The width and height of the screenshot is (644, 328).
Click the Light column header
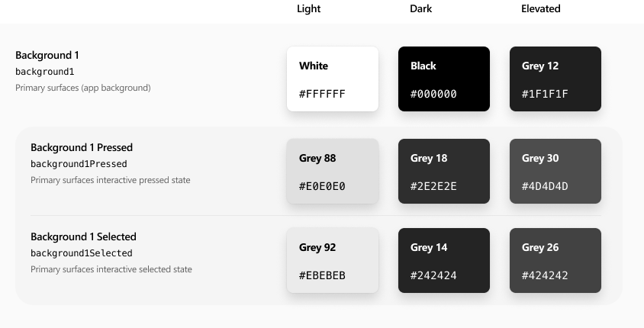[308, 8]
